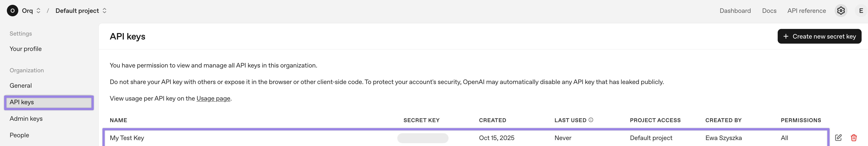Go to Dashboard in top navigation
Image resolution: width=868 pixels, height=146 pixels.
tap(735, 11)
